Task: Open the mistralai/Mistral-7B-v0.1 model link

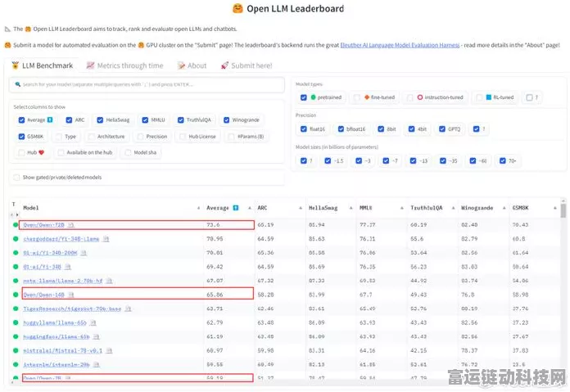Action: (63, 350)
